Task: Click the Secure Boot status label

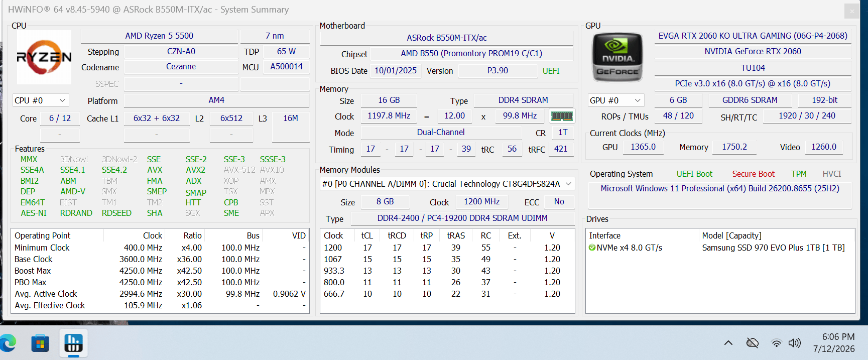Action: point(753,174)
